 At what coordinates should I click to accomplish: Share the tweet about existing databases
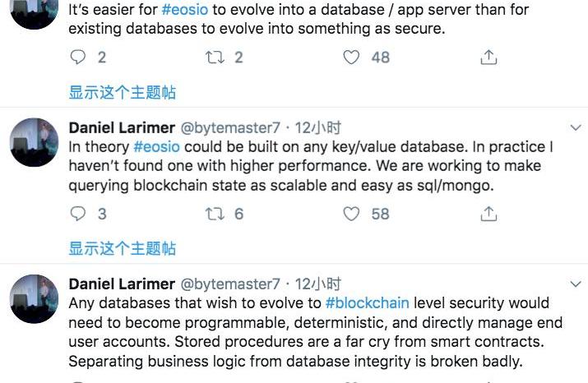[488, 58]
